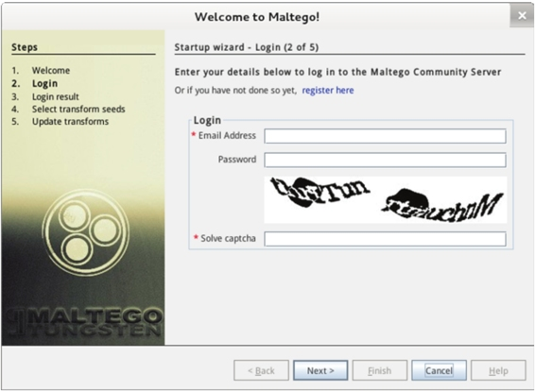
Task: Click the Next > button
Action: (320, 370)
